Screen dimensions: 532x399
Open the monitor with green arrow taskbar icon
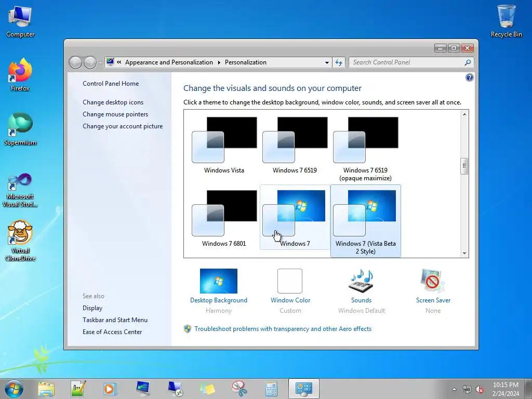coord(142,389)
